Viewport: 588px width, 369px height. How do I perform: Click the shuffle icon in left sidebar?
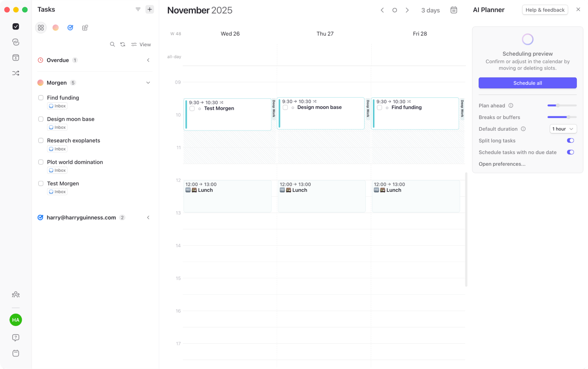pos(16,73)
